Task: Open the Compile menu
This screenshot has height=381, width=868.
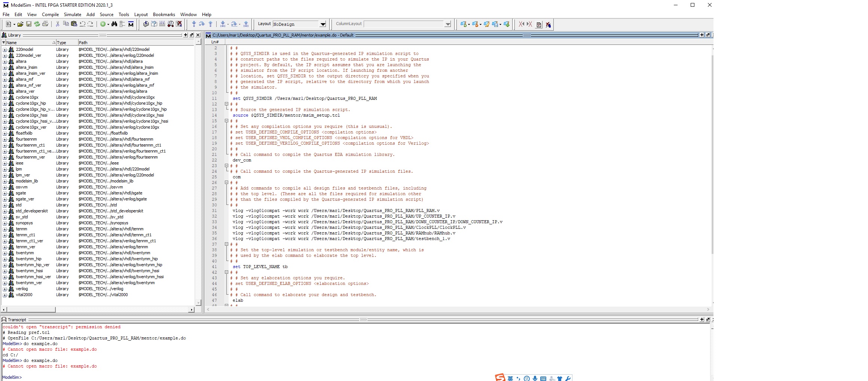Action: (x=50, y=15)
